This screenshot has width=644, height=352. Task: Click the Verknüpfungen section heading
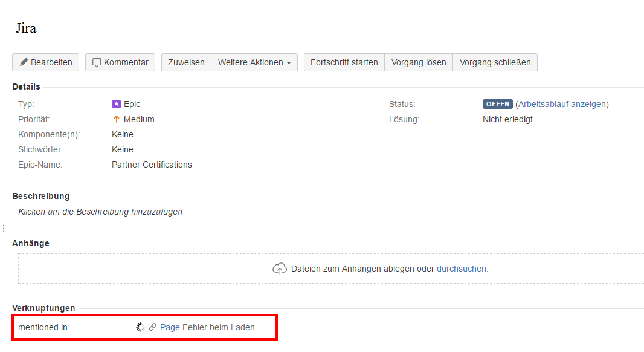tap(43, 308)
